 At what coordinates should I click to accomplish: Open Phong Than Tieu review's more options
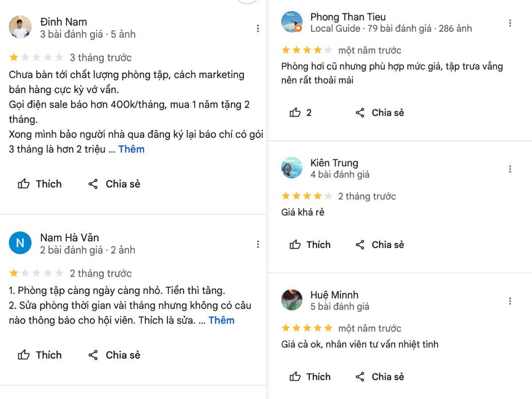pyautogui.click(x=510, y=23)
